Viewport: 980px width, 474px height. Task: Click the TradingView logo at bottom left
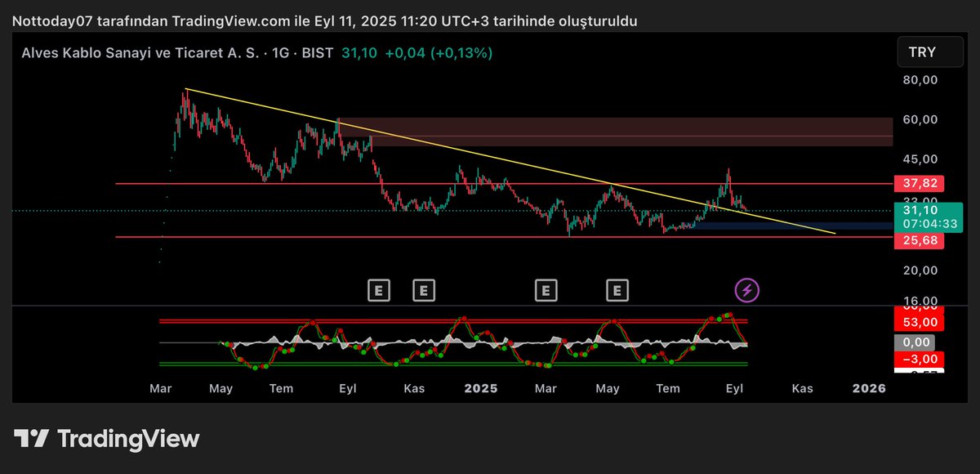tap(107, 439)
